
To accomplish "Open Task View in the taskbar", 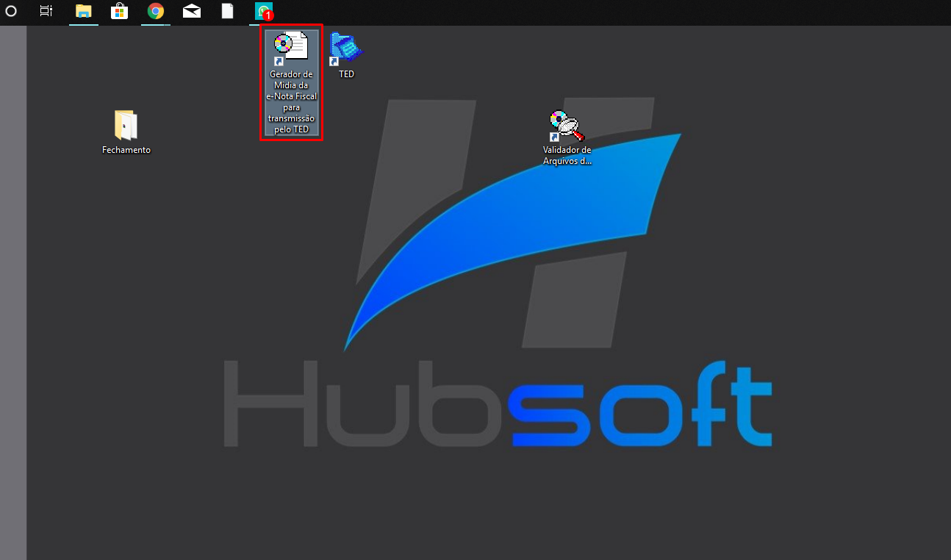I will pos(46,11).
